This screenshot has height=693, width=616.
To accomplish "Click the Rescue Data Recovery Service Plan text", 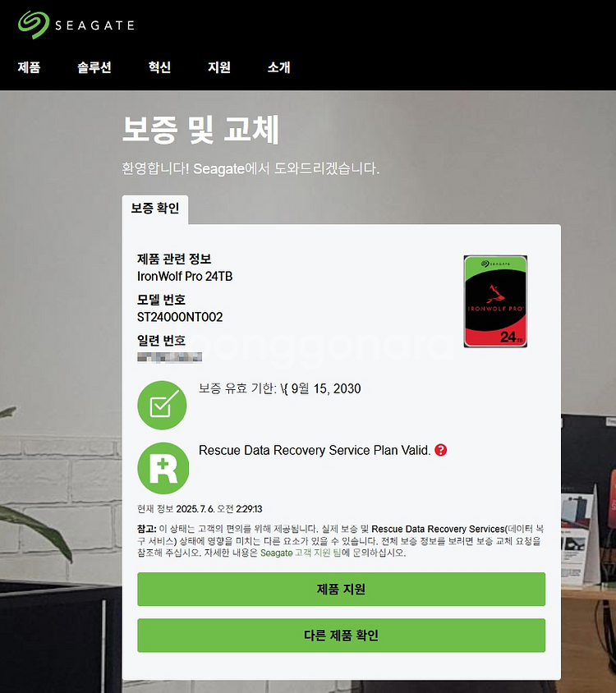I will coord(315,450).
